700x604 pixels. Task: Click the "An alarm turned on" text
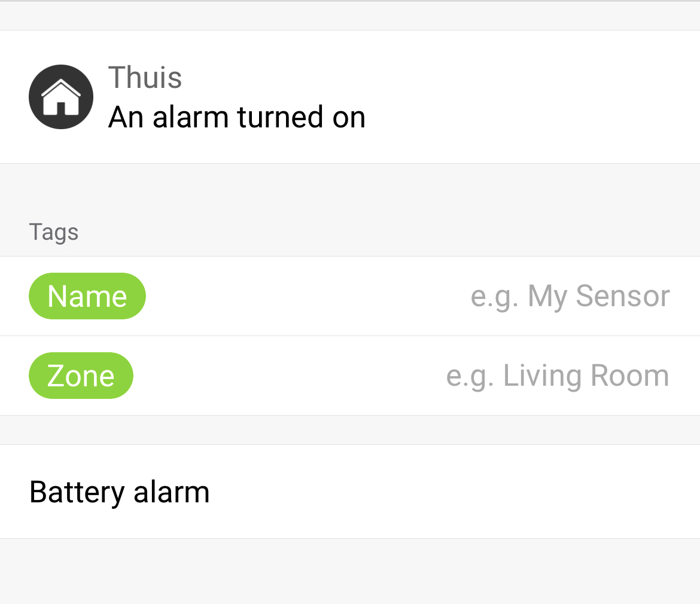(236, 117)
